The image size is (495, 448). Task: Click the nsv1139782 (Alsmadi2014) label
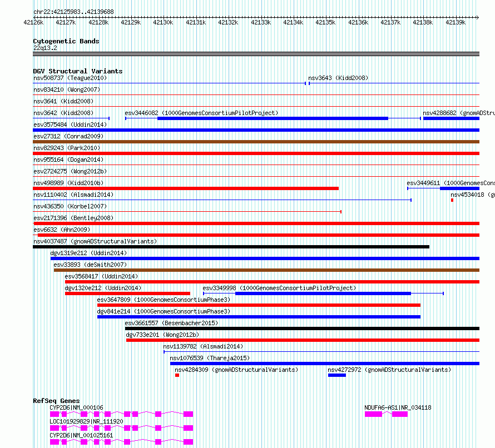point(203,346)
